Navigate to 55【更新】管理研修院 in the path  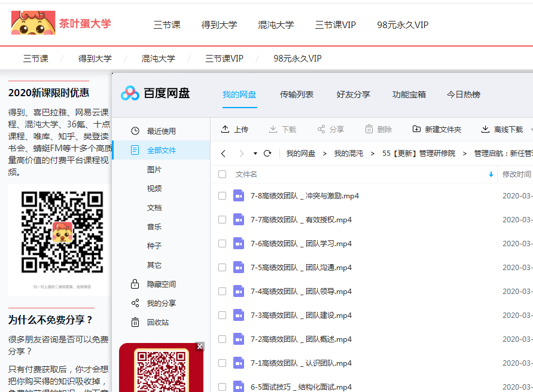pos(419,154)
